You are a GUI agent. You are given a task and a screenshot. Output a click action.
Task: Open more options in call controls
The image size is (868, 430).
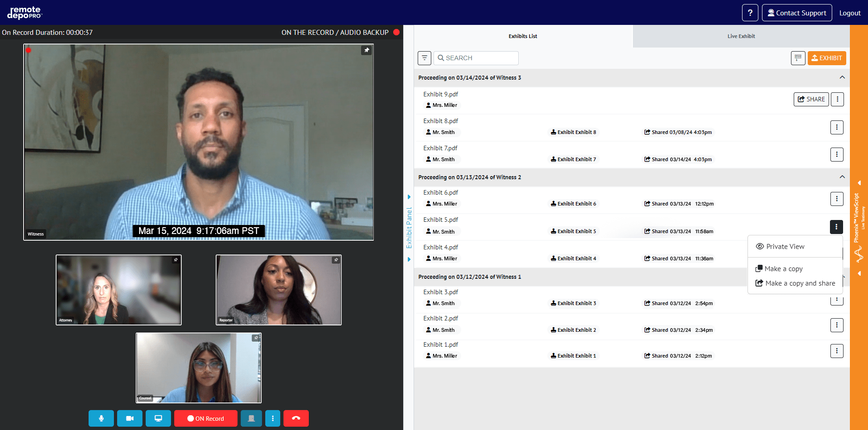[273, 418]
